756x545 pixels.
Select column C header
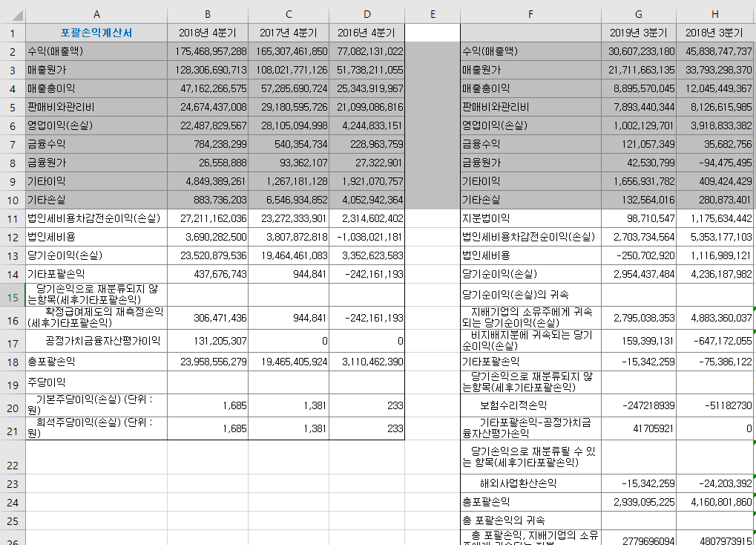coord(289,15)
